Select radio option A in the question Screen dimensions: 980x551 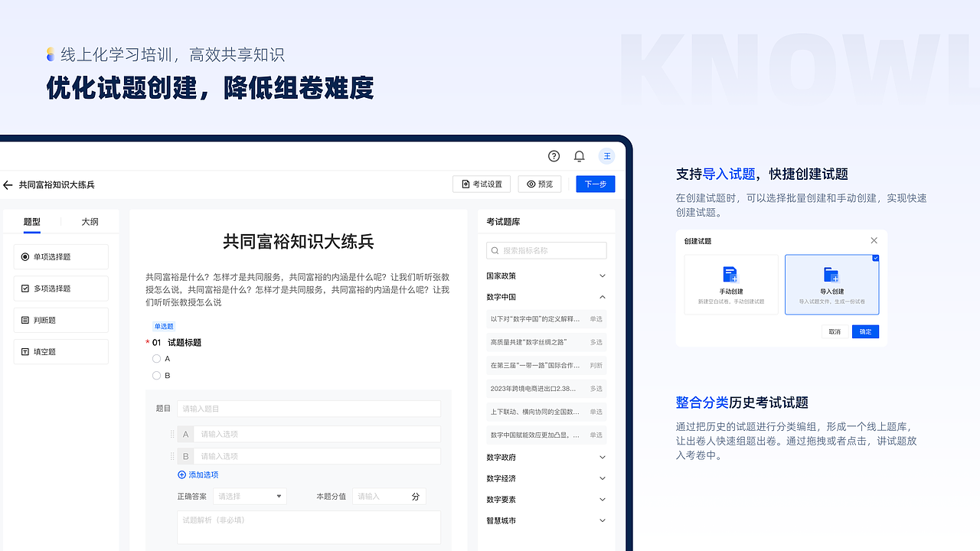tap(156, 358)
